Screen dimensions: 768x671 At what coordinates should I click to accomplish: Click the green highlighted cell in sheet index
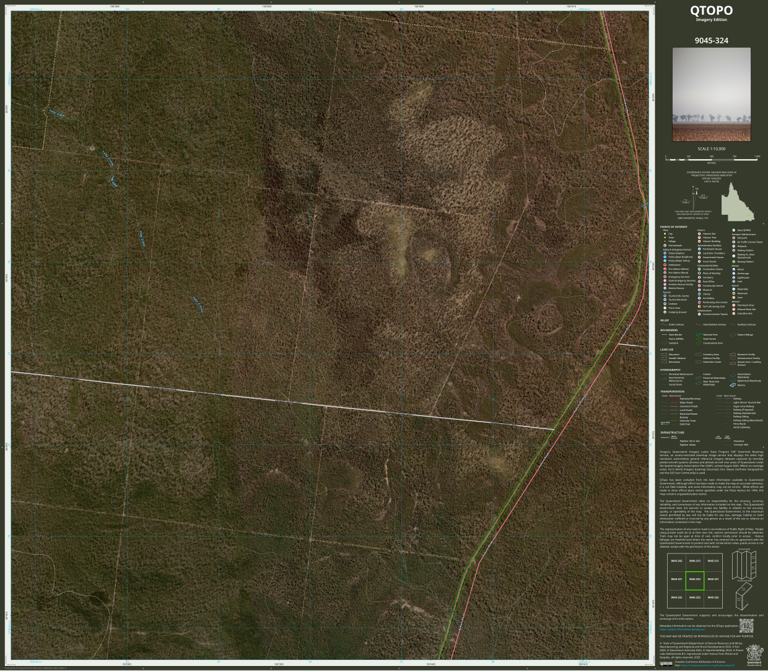pos(695,579)
